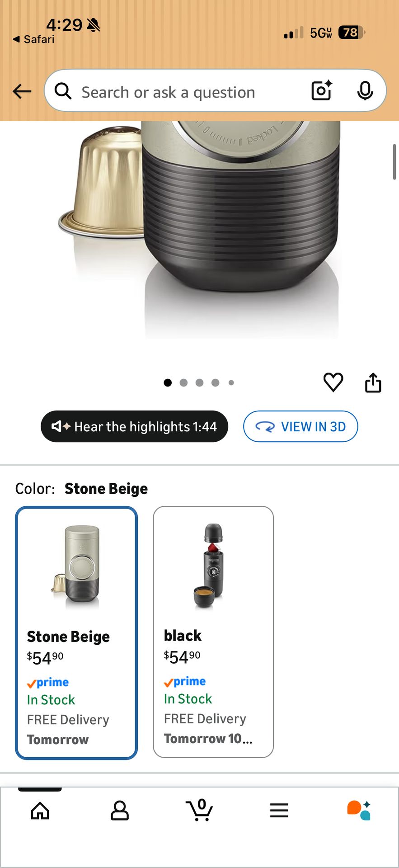Tap the back arrow icon
The width and height of the screenshot is (399, 868).
[22, 91]
